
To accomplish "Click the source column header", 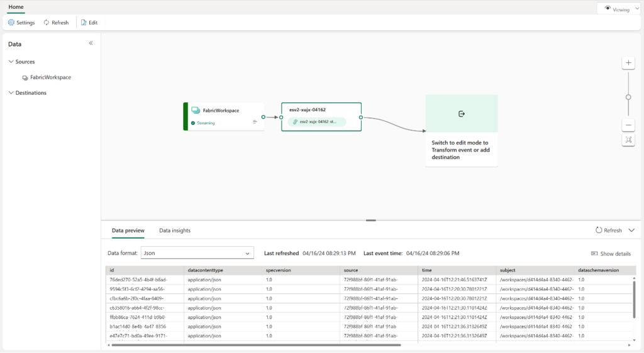I will (379, 270).
